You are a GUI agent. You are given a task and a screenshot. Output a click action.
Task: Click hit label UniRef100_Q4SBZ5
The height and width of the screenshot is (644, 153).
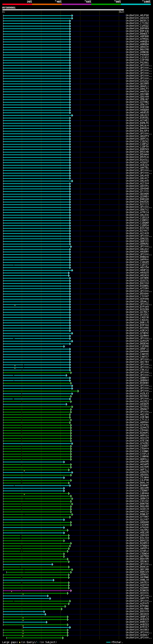[x=137, y=404]
